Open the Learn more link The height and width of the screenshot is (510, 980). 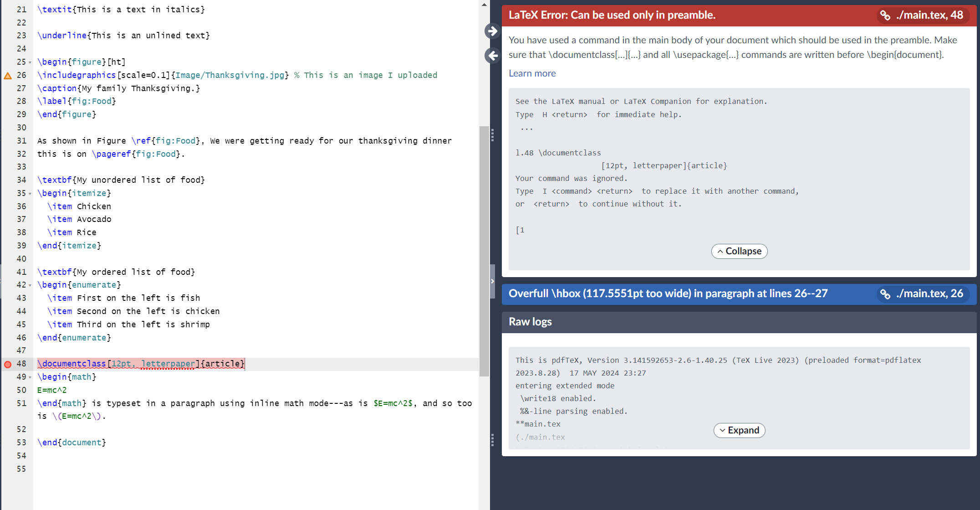coord(532,73)
